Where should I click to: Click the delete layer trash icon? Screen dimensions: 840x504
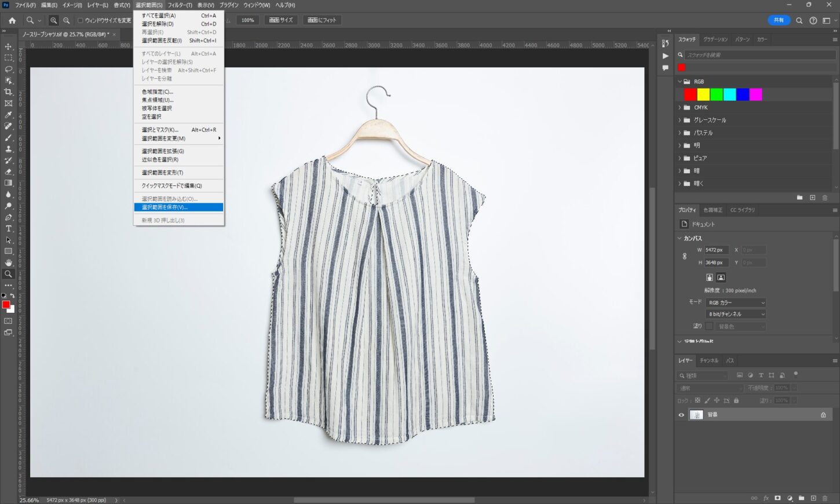(x=826, y=498)
